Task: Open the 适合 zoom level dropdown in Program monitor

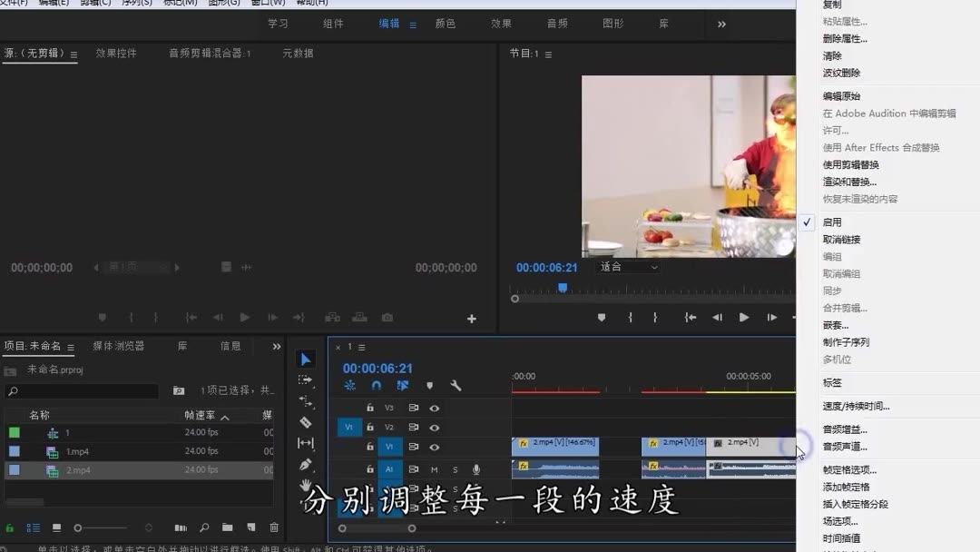Action: (x=626, y=267)
